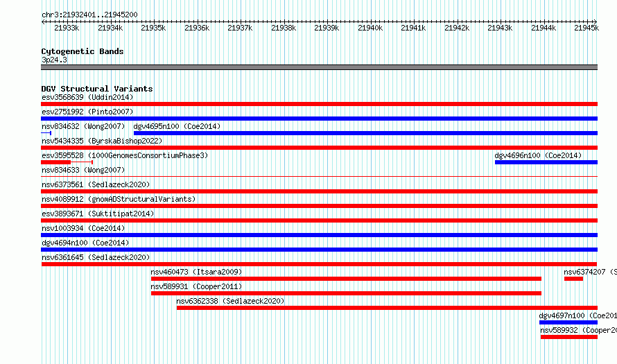Click the 21942k ruler position
This screenshot has height=364, width=617.
click(x=457, y=28)
